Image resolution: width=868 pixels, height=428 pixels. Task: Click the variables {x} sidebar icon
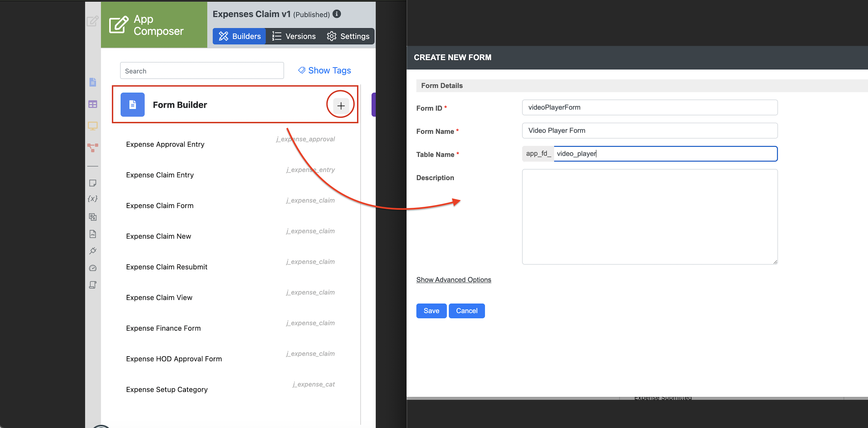coord(93,199)
